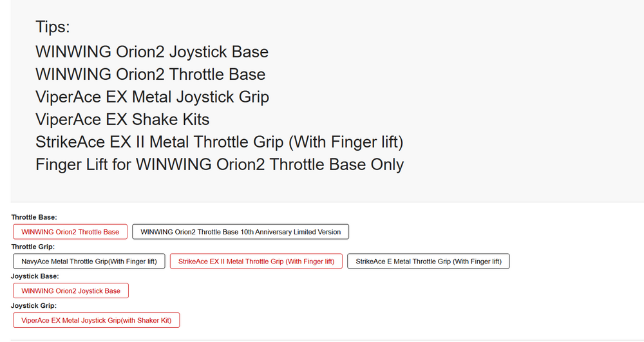Select WINWING Orion2 Throttle Base option
The width and height of the screenshot is (644, 342).
70,232
